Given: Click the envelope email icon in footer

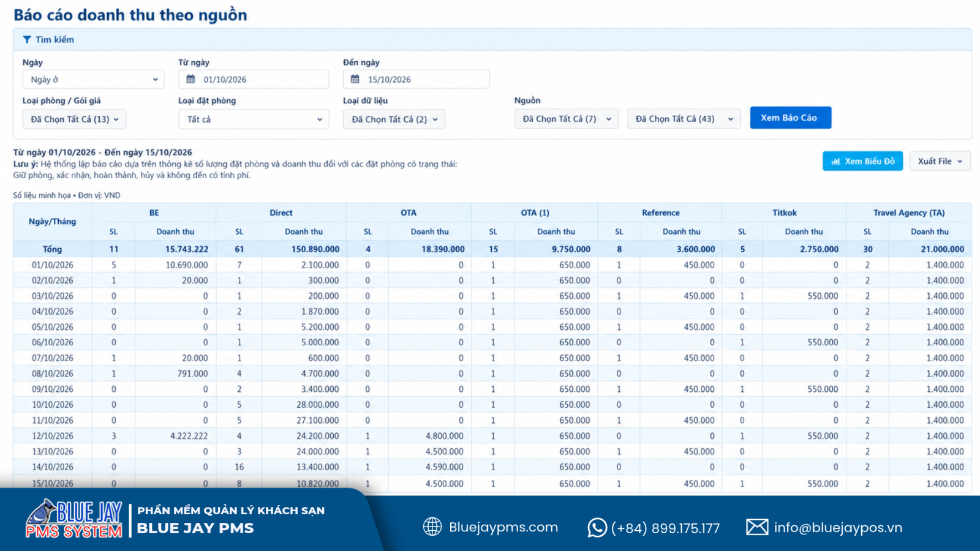Looking at the screenshot, I should (x=757, y=527).
